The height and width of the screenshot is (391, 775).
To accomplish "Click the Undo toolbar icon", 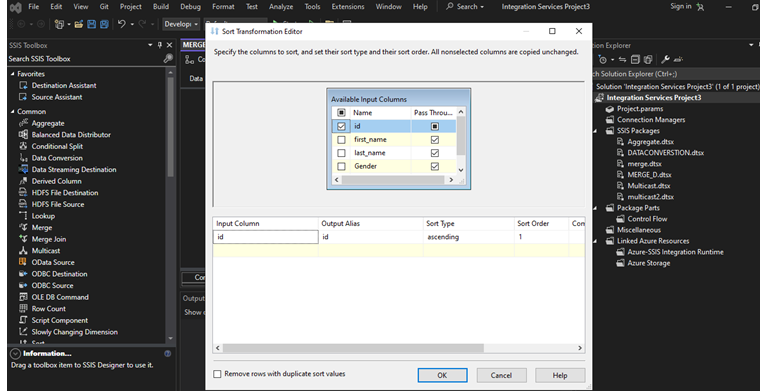I will [122, 24].
